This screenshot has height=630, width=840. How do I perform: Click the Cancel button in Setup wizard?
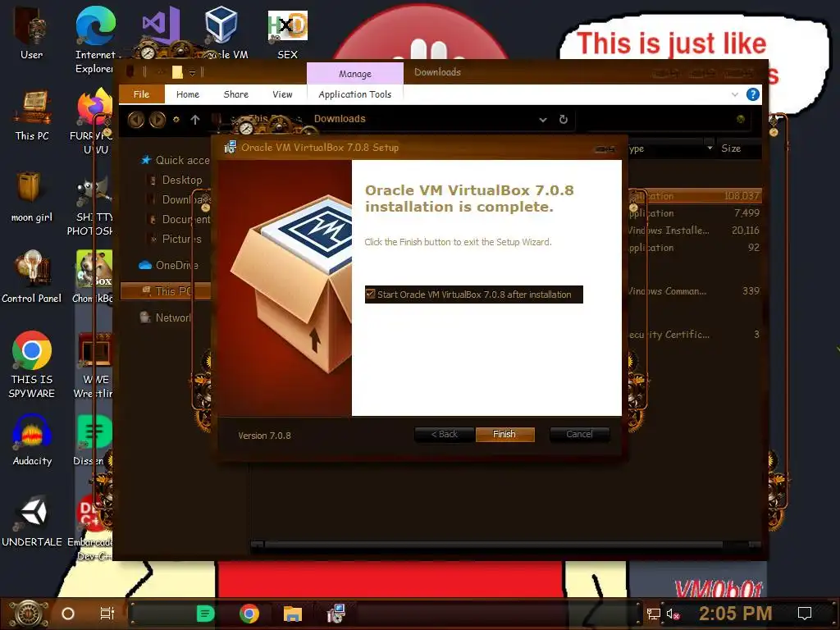[579, 434]
